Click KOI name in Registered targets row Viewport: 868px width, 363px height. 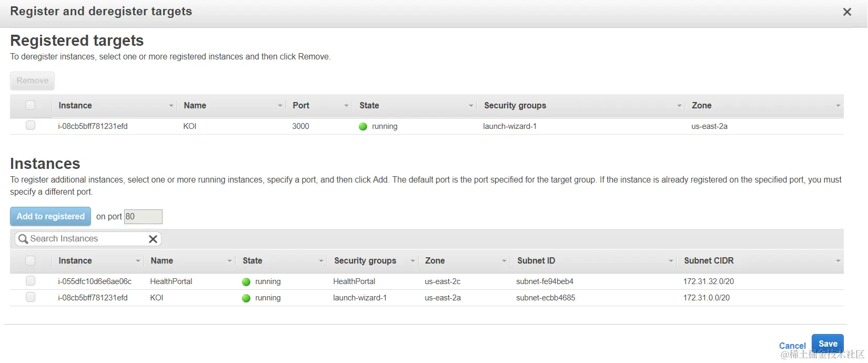(189, 126)
